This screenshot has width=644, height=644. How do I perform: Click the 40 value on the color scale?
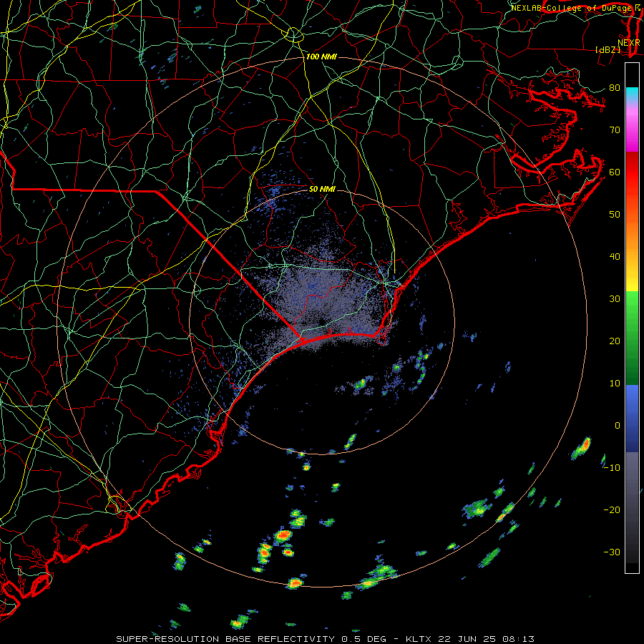[615, 257]
